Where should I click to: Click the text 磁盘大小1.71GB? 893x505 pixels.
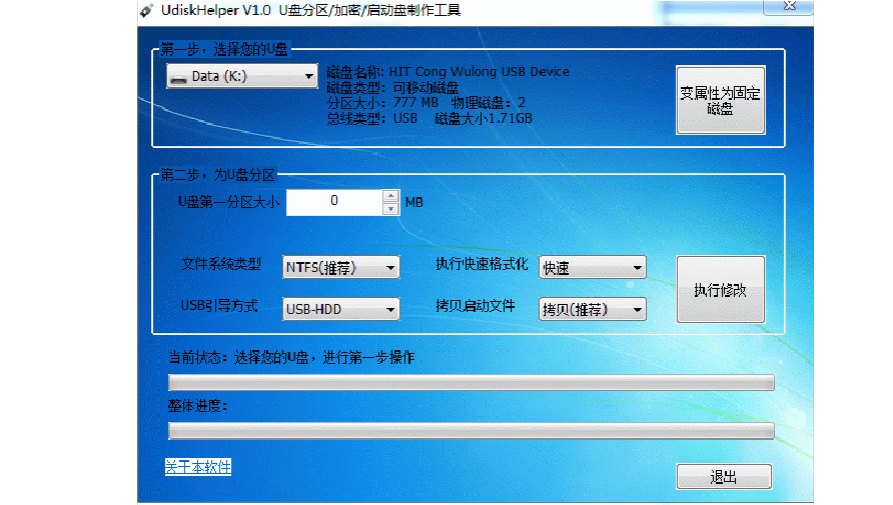coord(484,118)
